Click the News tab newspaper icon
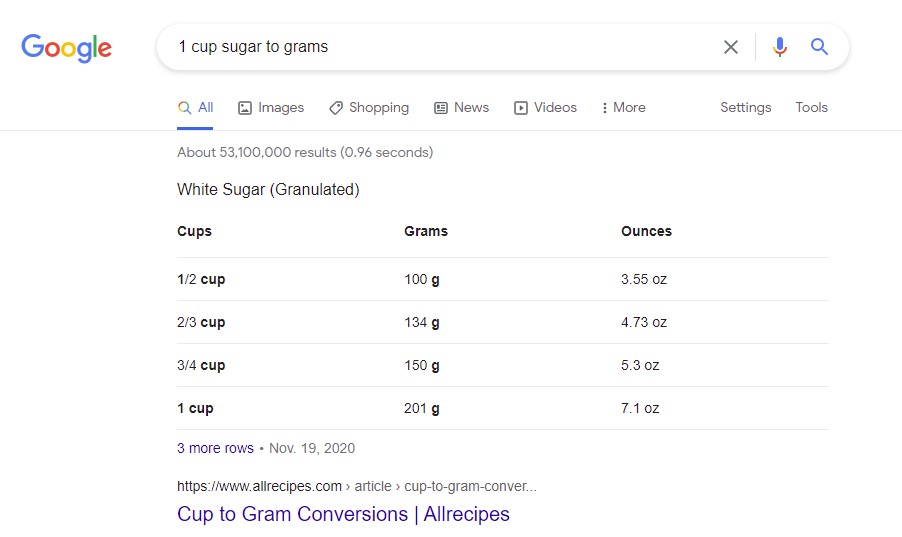902x537 pixels. coord(441,108)
